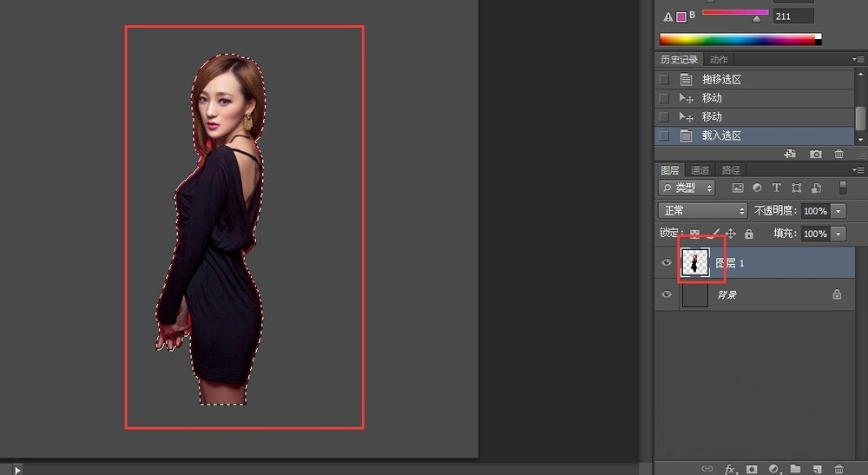Select the 背景 layer name
Screen dimensions: 868x475
point(727,295)
